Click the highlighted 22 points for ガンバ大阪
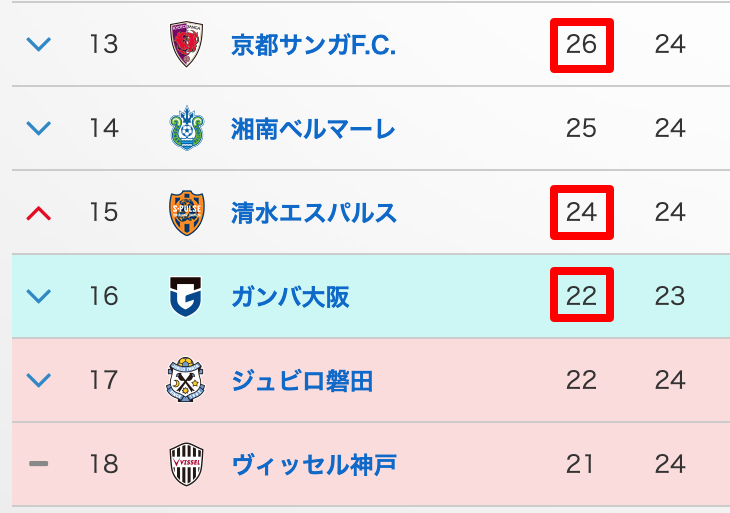 (581, 296)
